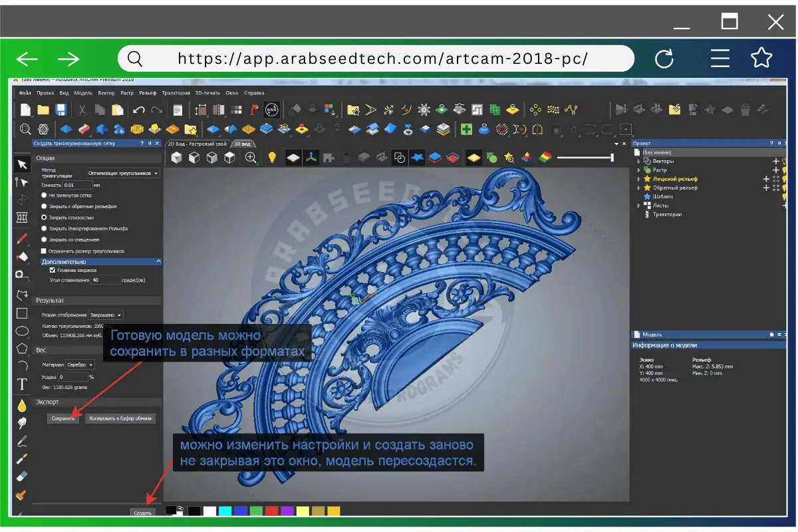Click the Floppy Disk save icon in the top toolbar
The height and width of the screenshot is (532, 798).
pos(61,109)
